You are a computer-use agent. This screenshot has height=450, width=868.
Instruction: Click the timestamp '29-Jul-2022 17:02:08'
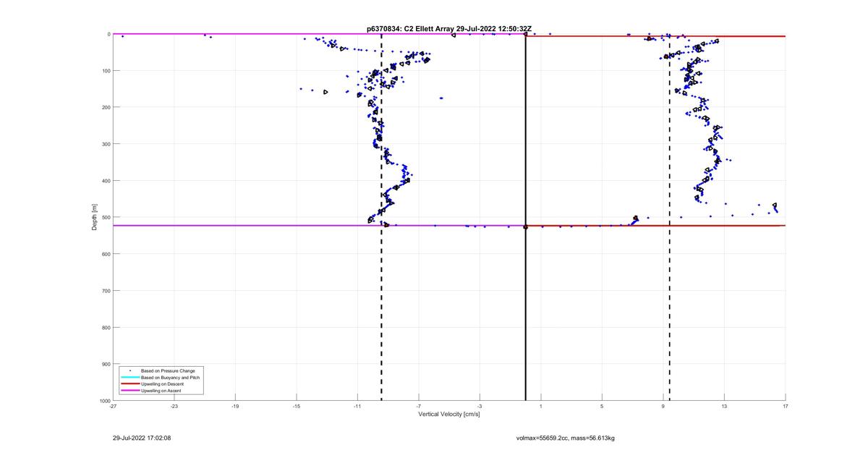[142, 438]
